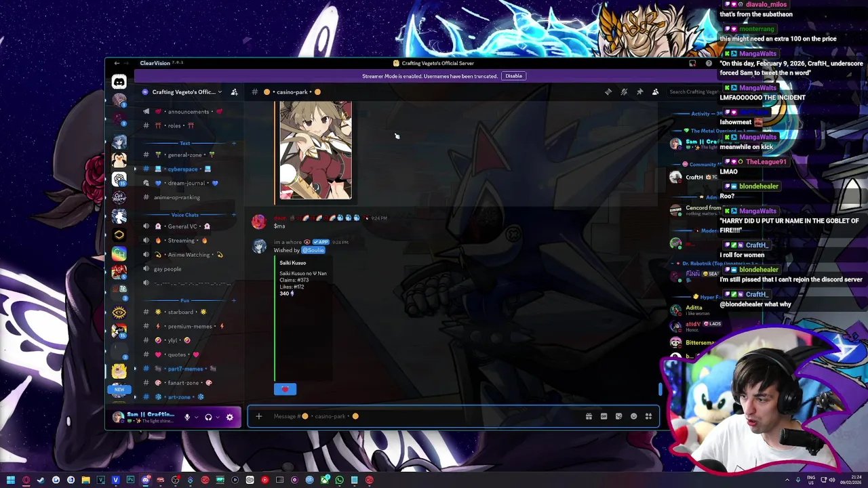Collapse the Fun channel category
Screen dimensions: 868x488
pos(184,300)
